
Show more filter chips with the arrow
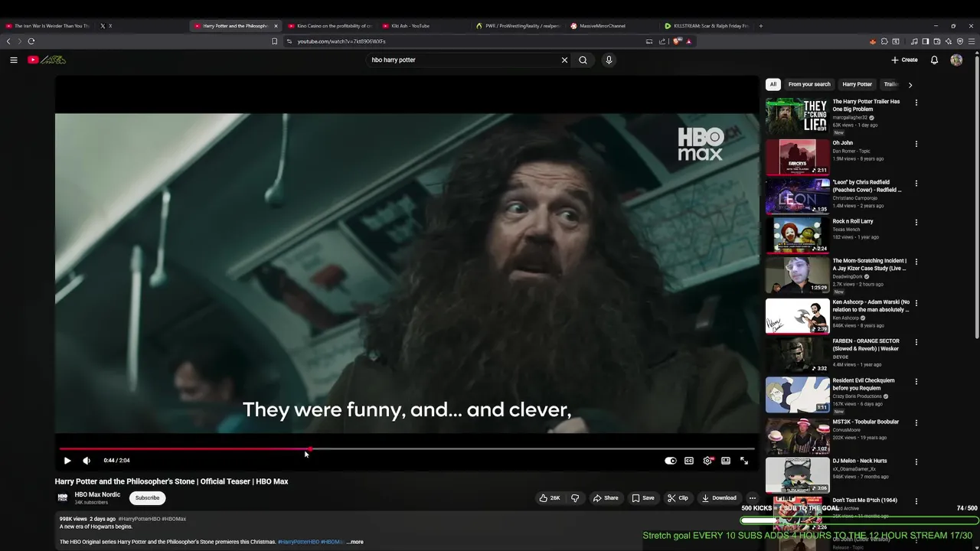pyautogui.click(x=910, y=85)
